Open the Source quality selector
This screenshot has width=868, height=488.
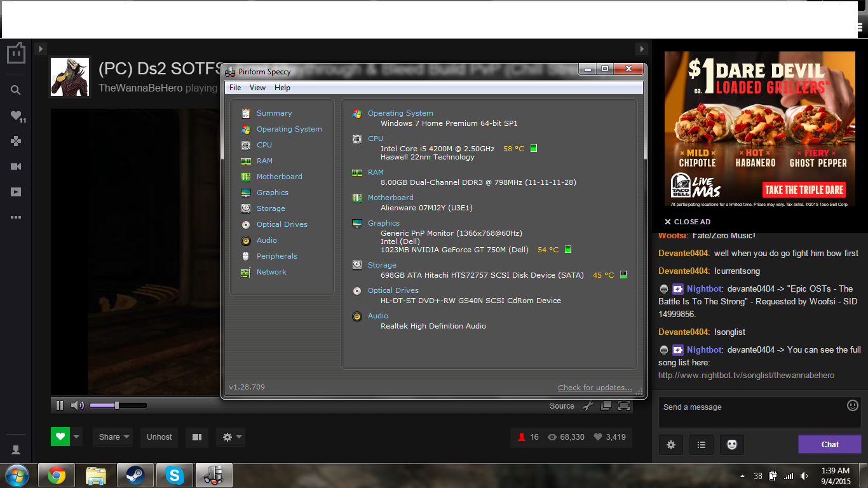(x=562, y=406)
